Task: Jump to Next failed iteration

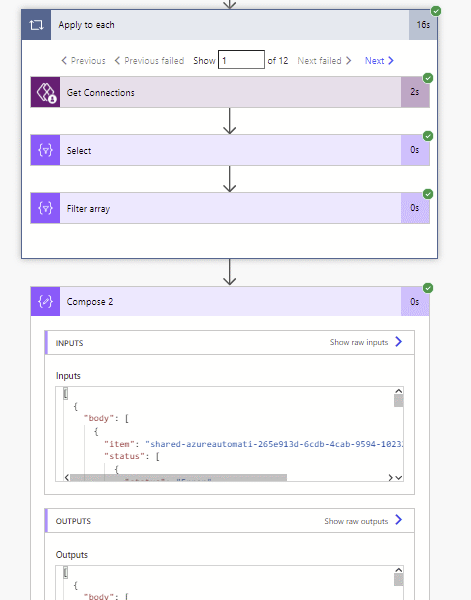Action: pyautogui.click(x=324, y=60)
